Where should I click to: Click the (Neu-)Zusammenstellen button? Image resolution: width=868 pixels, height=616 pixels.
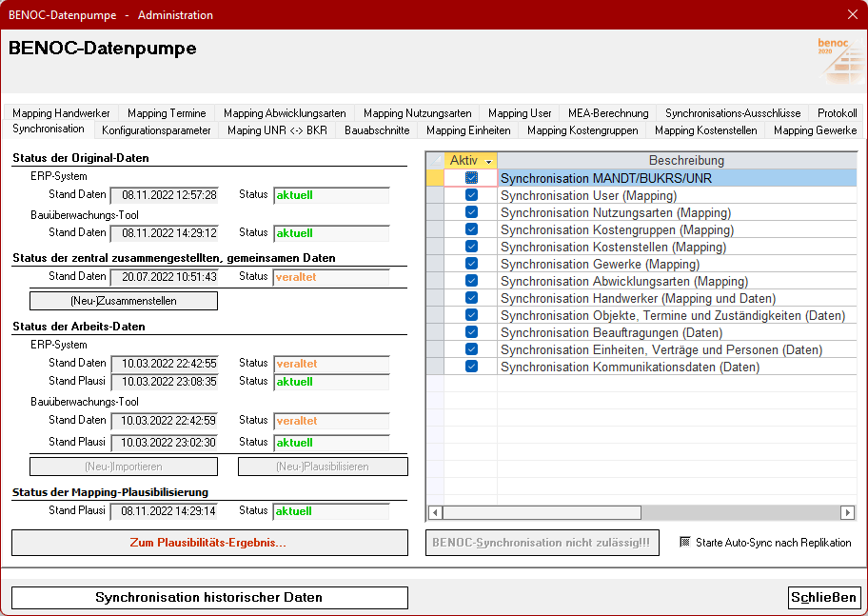click(124, 301)
